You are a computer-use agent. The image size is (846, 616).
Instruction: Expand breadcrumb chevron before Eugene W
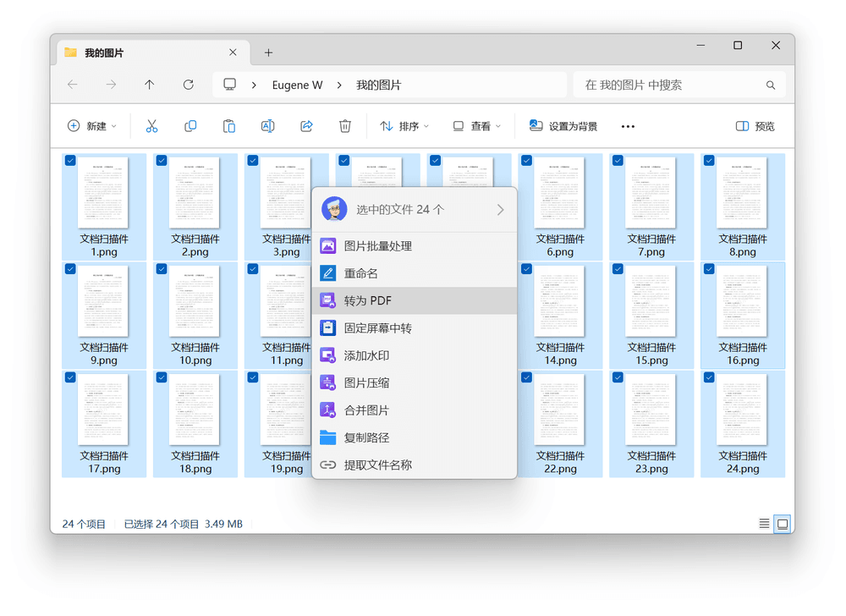254,85
